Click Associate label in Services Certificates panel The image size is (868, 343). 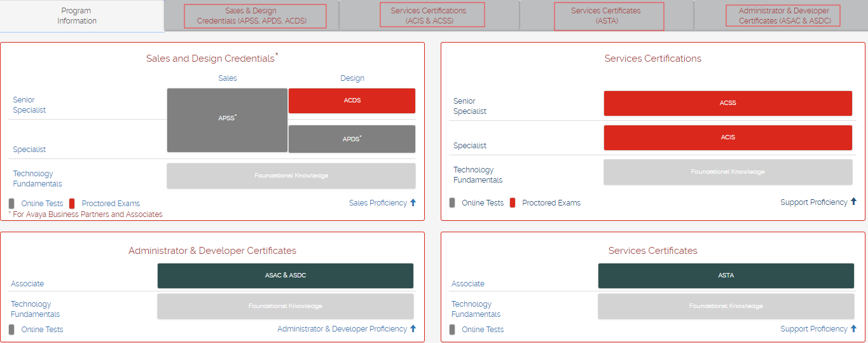(x=468, y=284)
